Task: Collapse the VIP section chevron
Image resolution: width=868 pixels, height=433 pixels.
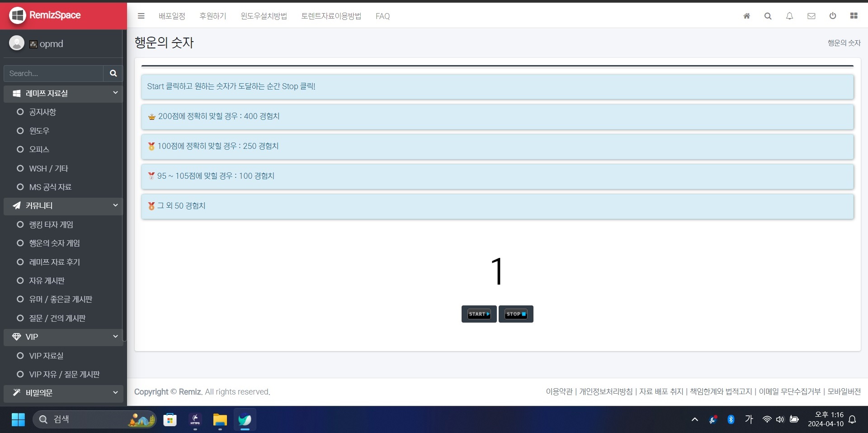Action: (x=115, y=337)
